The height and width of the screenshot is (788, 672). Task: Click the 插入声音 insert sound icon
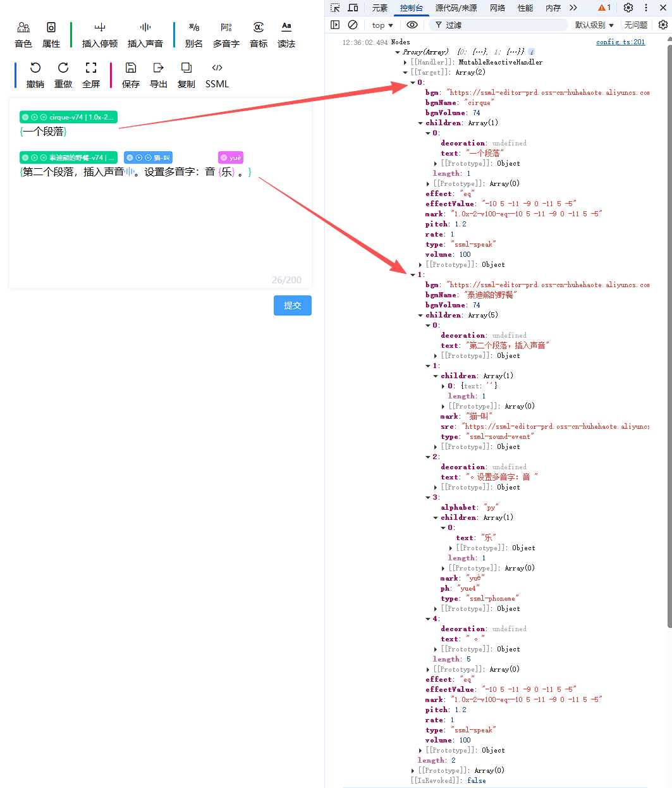coord(145,28)
